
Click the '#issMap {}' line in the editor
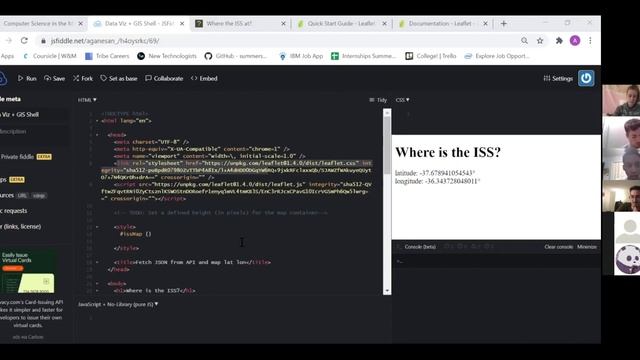tap(136, 234)
